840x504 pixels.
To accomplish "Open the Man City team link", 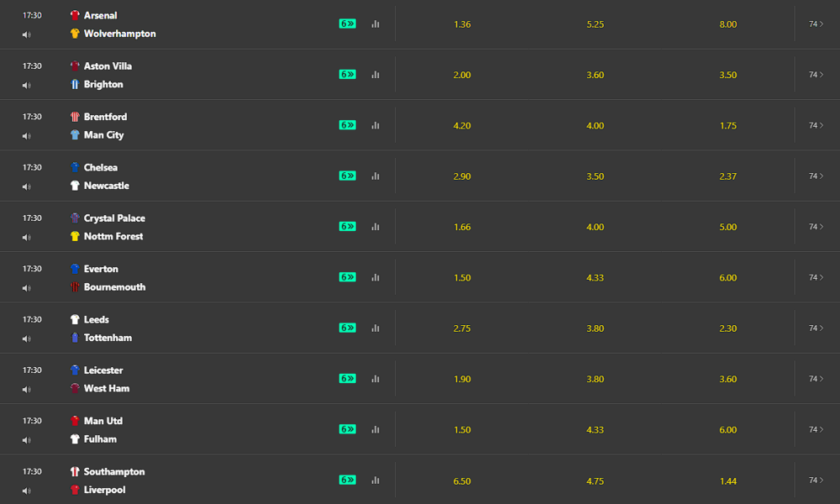I will (x=103, y=135).
